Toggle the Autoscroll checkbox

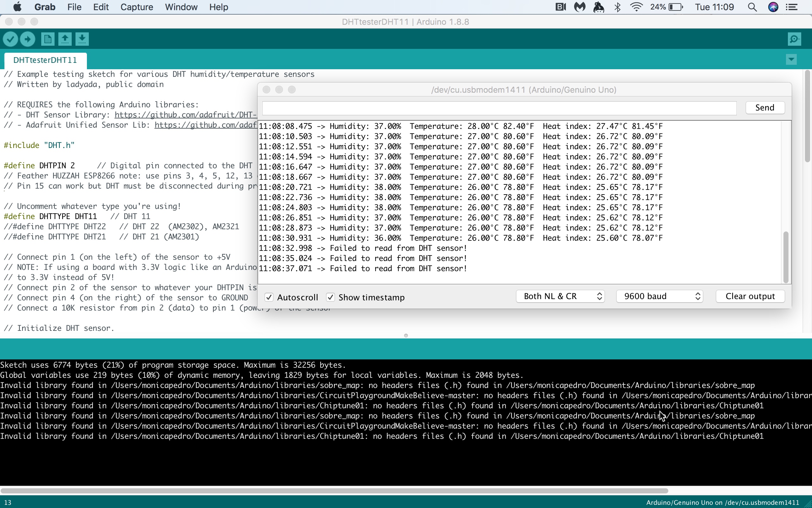(x=269, y=297)
